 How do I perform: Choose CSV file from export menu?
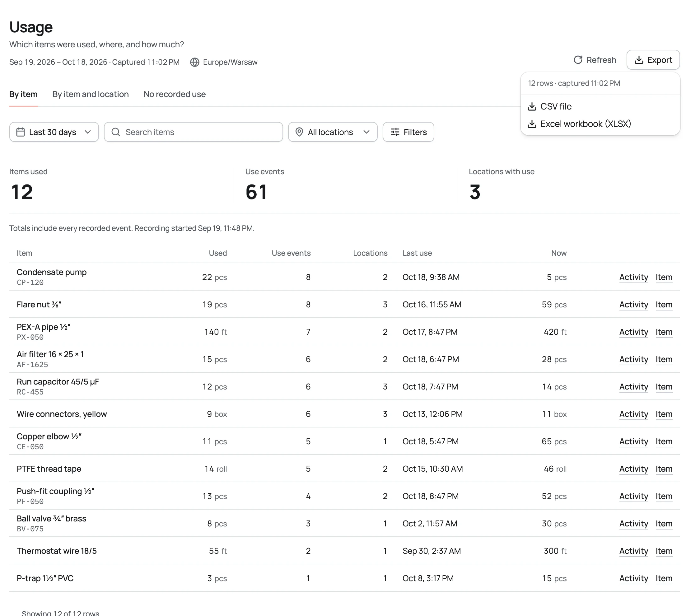[x=600, y=106]
